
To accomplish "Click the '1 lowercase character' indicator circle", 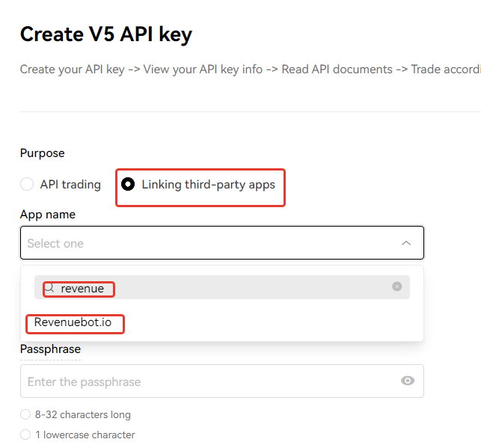I will pyautogui.click(x=25, y=435).
